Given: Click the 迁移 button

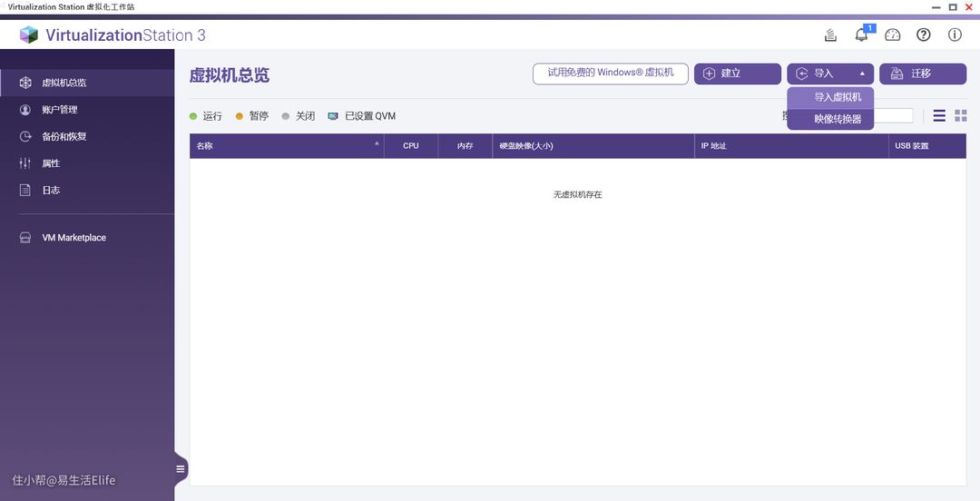Looking at the screenshot, I should pyautogui.click(x=922, y=74).
